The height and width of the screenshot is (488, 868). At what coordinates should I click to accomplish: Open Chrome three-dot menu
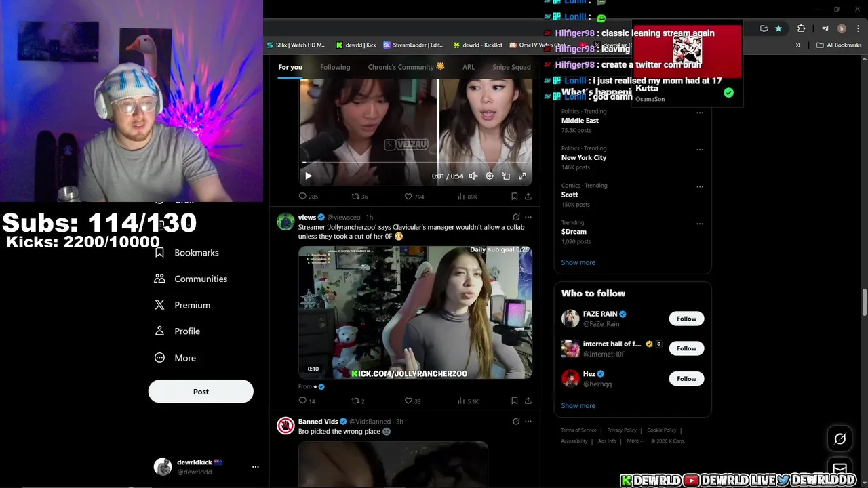[856, 28]
